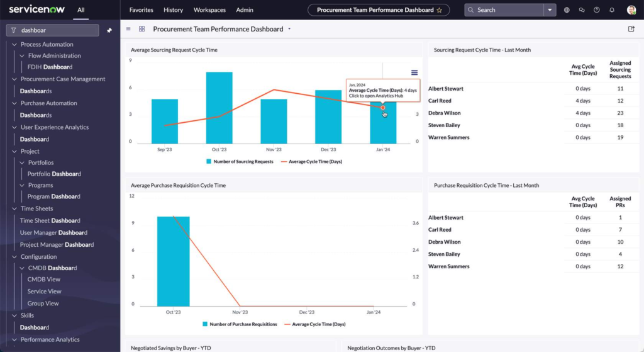
Task: Collapse the Configuration menu section
Action: click(x=14, y=257)
